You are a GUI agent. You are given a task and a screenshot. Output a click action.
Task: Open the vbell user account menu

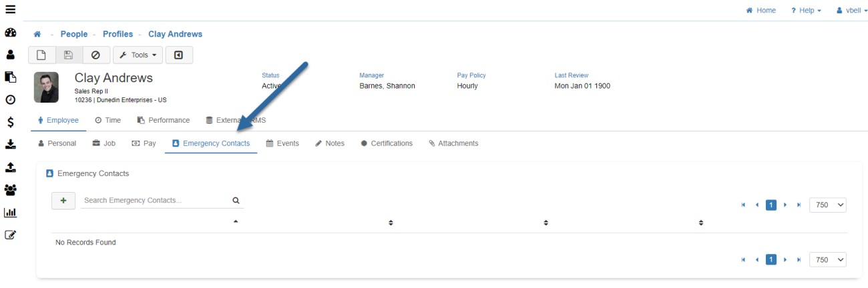point(851,11)
